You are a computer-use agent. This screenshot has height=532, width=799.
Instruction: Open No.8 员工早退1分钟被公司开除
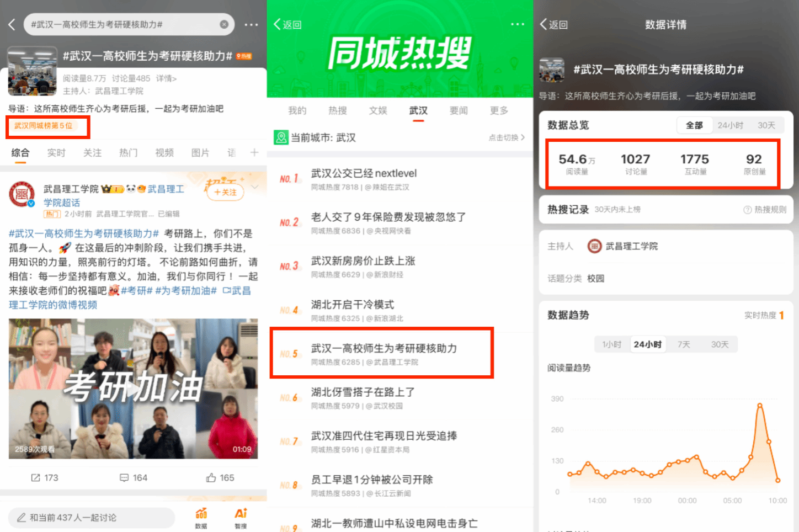click(400, 485)
